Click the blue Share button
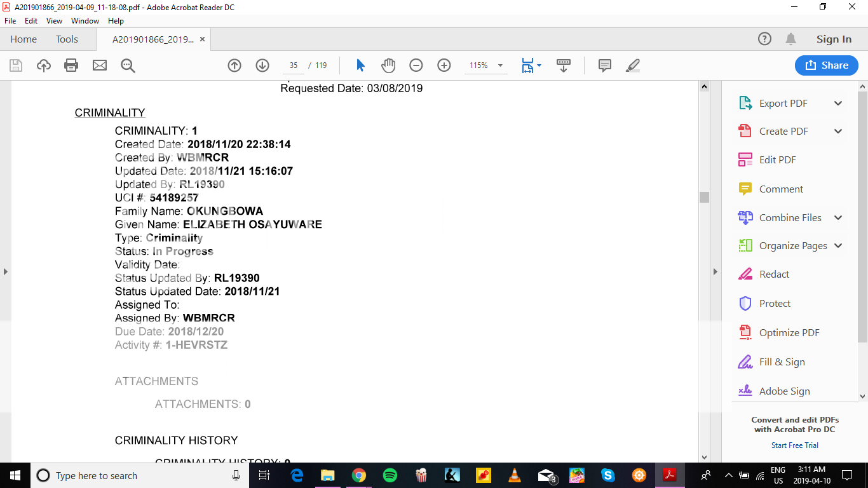Image resolution: width=868 pixels, height=488 pixels. (826, 65)
